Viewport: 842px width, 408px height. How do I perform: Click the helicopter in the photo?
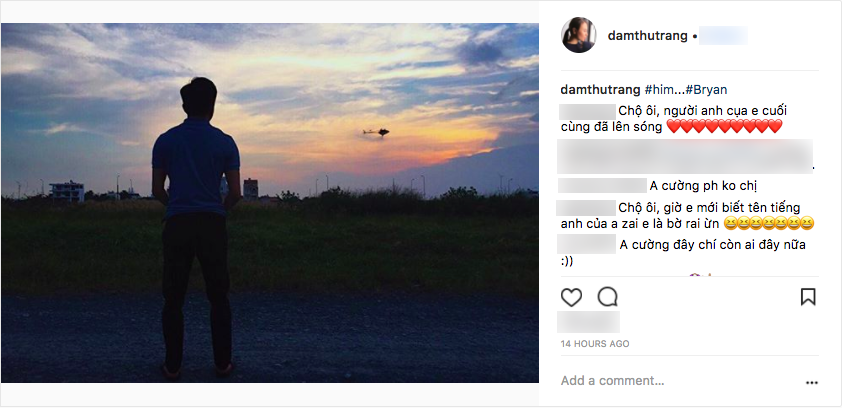point(376,131)
